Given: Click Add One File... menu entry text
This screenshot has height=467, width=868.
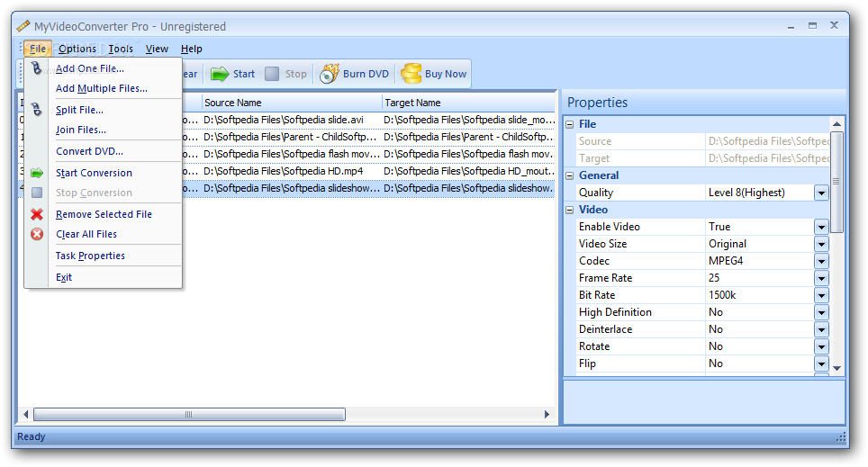Looking at the screenshot, I should 90,68.
